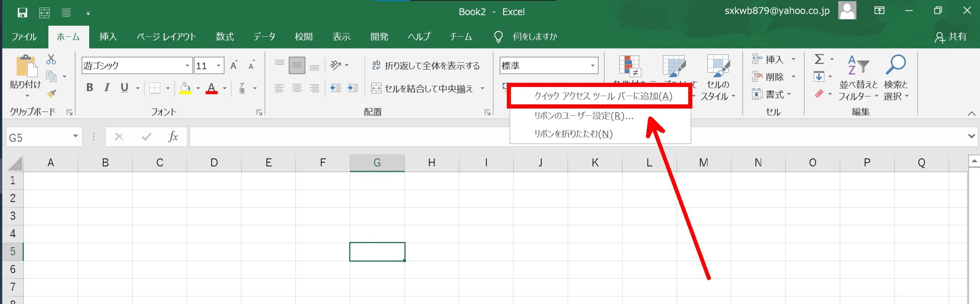This screenshot has width=980, height=304.
Task: Open Clipboard group dialog launcher
Action: click(x=69, y=112)
